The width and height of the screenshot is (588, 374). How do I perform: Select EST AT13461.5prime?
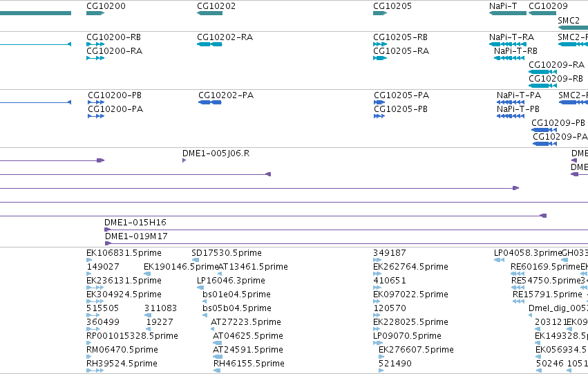(x=253, y=267)
